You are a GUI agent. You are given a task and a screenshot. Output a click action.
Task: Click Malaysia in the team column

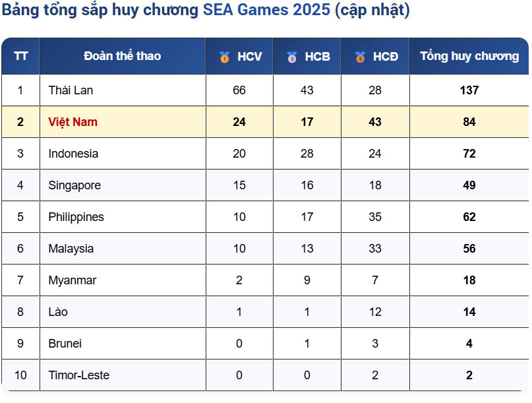(x=71, y=249)
